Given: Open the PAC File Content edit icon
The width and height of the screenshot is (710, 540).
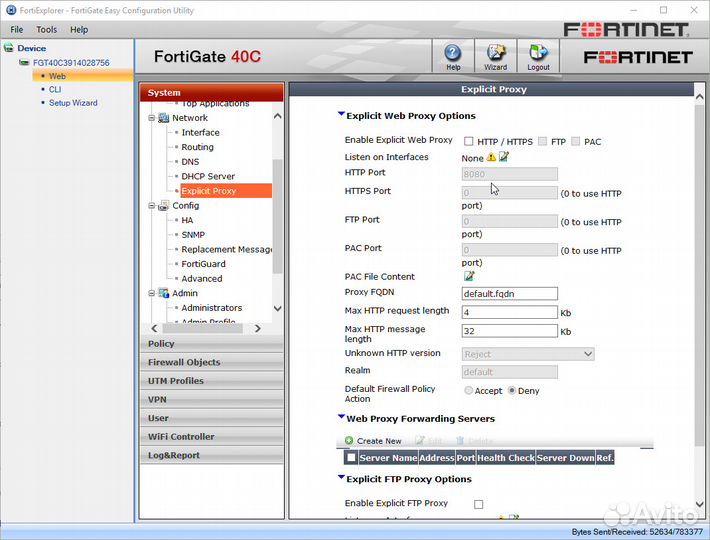Looking at the screenshot, I should click(469, 276).
